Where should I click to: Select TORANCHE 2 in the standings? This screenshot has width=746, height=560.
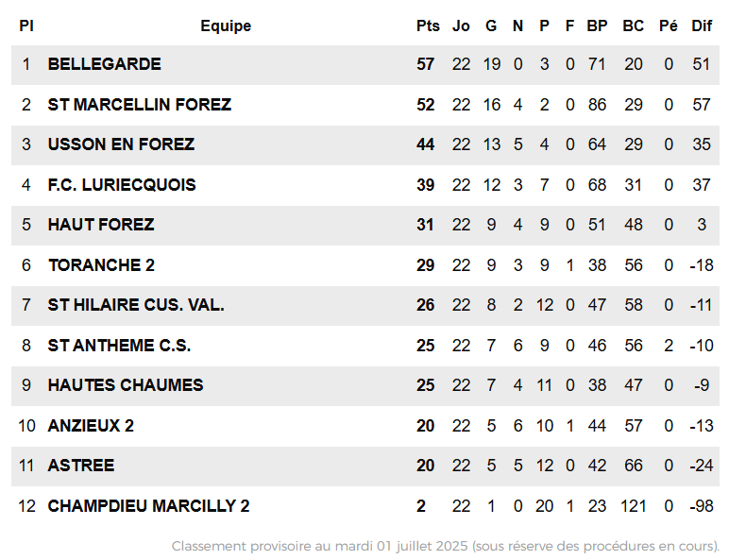(101, 265)
